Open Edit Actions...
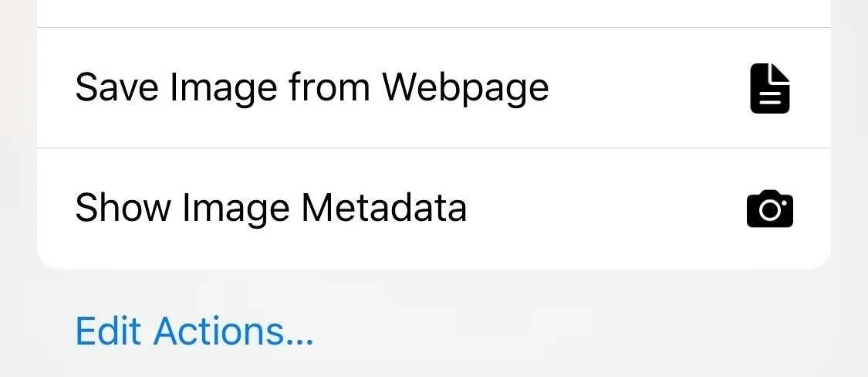The width and height of the screenshot is (868, 377). [x=194, y=331]
